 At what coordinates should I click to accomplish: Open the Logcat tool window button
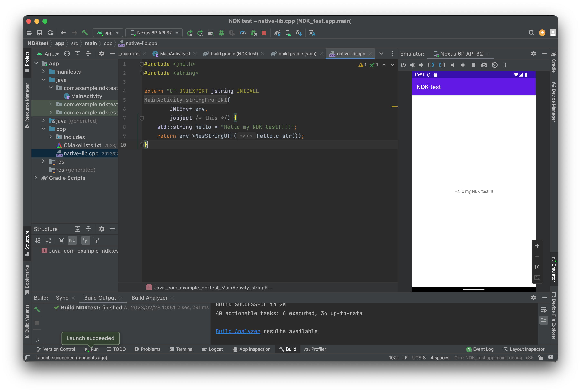pyautogui.click(x=213, y=349)
